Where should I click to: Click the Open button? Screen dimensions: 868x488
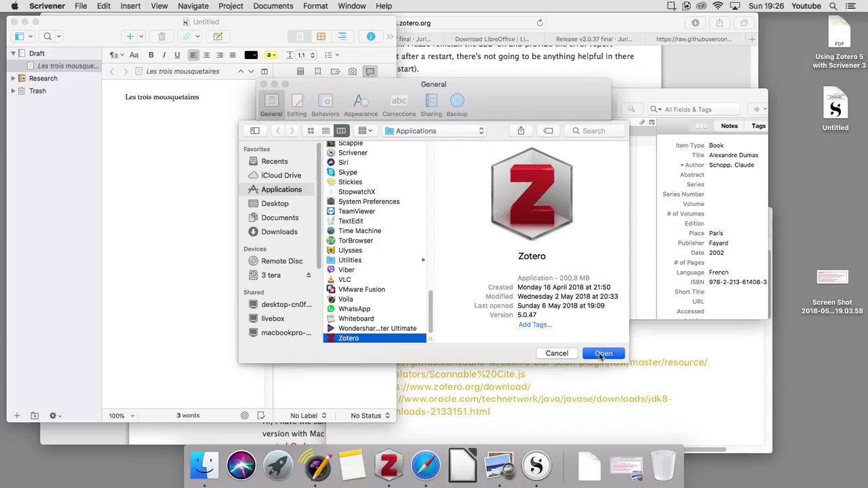(604, 353)
